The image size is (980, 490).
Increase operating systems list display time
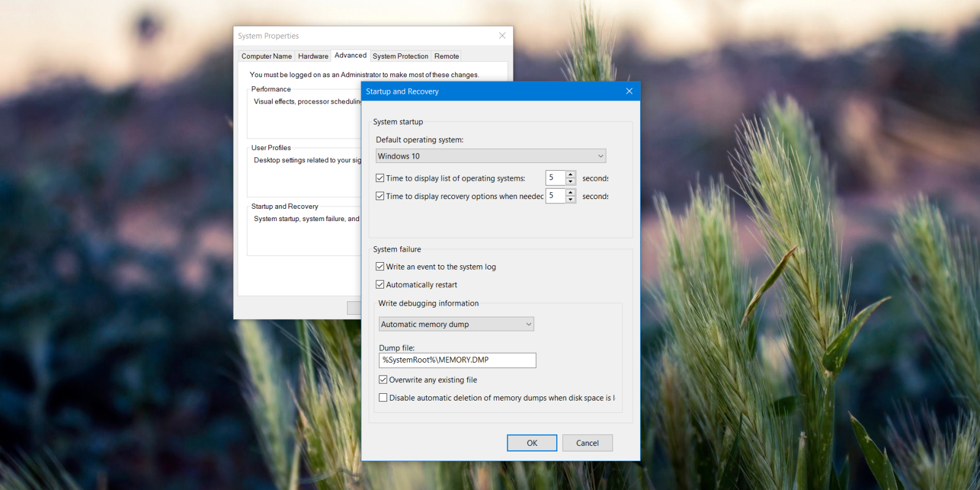(x=571, y=175)
